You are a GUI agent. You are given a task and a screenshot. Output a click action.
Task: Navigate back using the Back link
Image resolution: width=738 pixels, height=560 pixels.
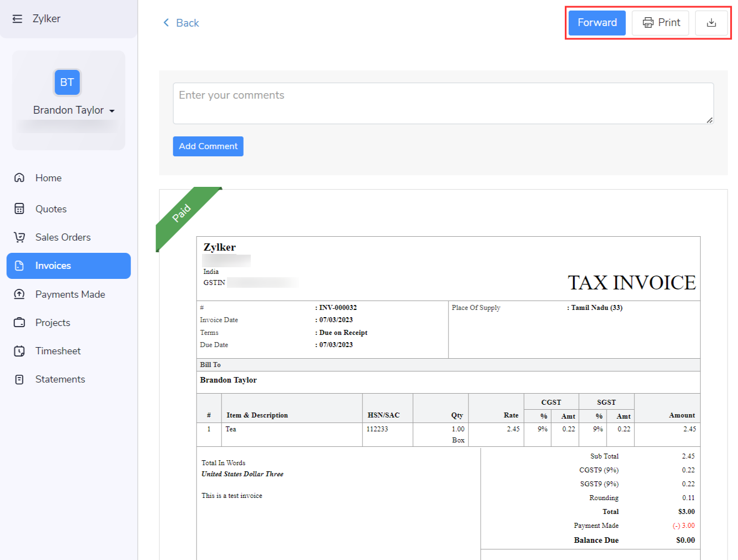click(181, 23)
